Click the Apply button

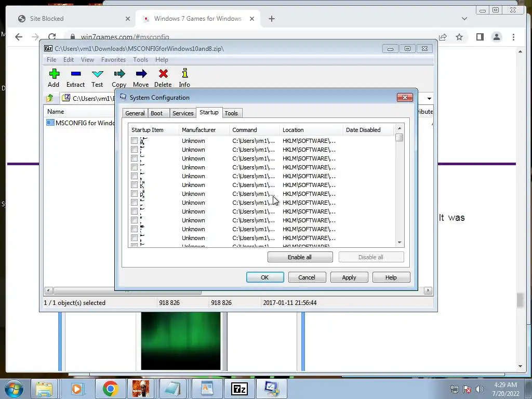pos(349,277)
